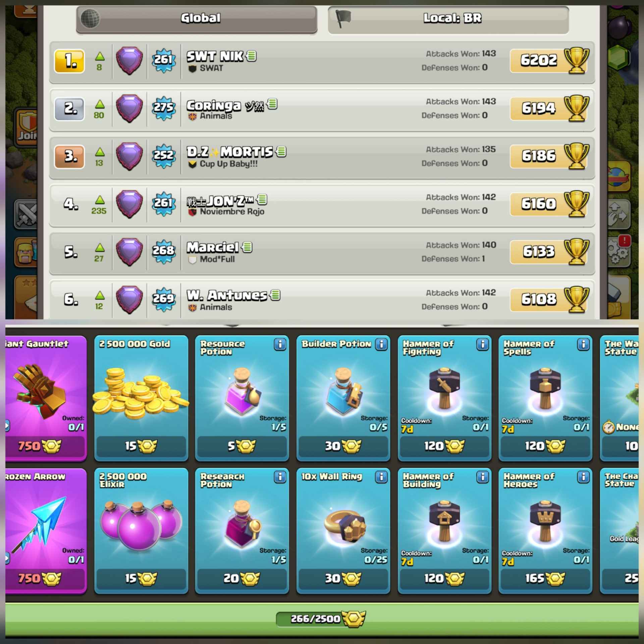Open Research Potion info icon
This screenshot has width=644, height=644.
(280, 477)
